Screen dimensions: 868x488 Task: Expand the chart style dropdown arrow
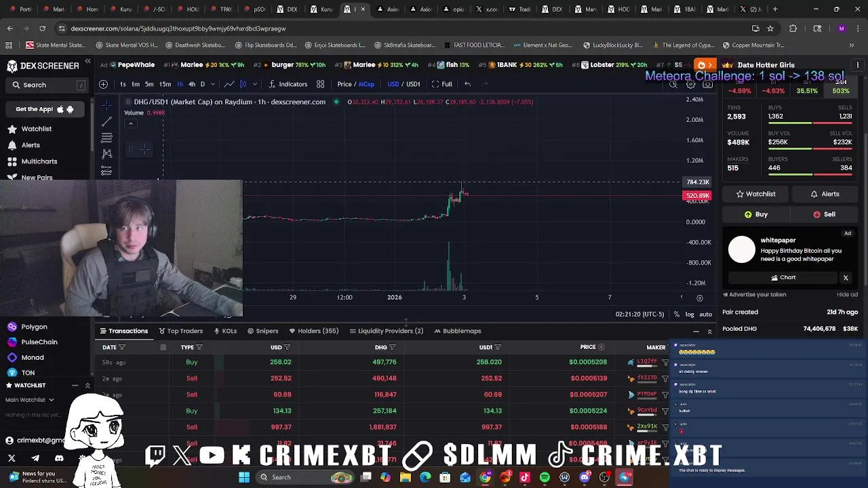(254, 84)
